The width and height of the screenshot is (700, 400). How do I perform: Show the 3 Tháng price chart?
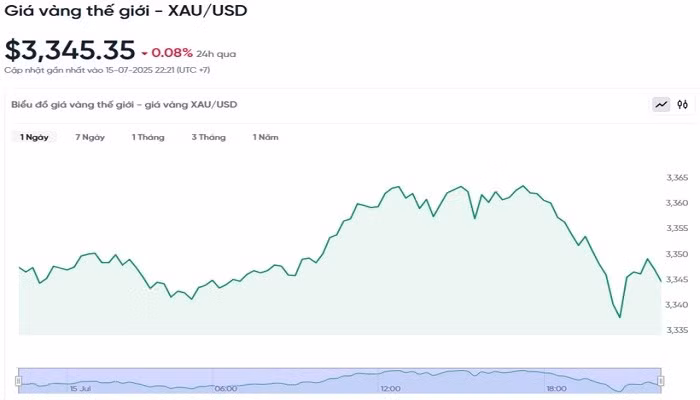coord(208,137)
